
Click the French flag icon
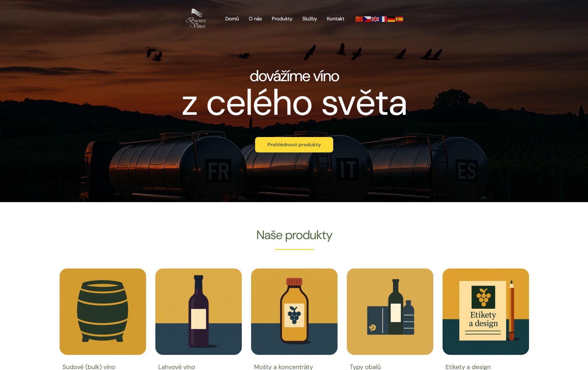click(383, 19)
